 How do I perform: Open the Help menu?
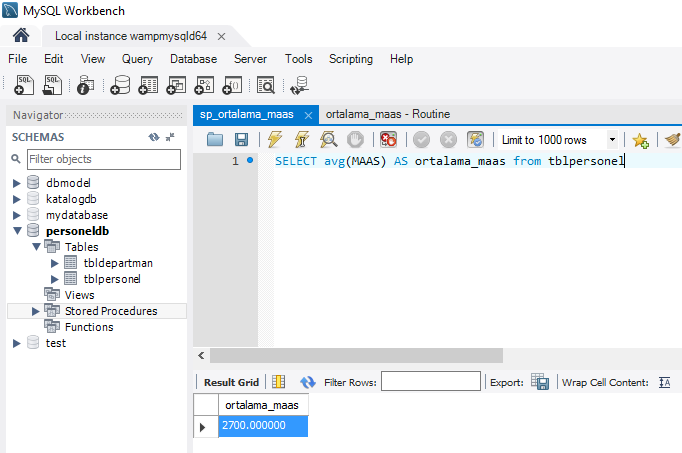401,59
